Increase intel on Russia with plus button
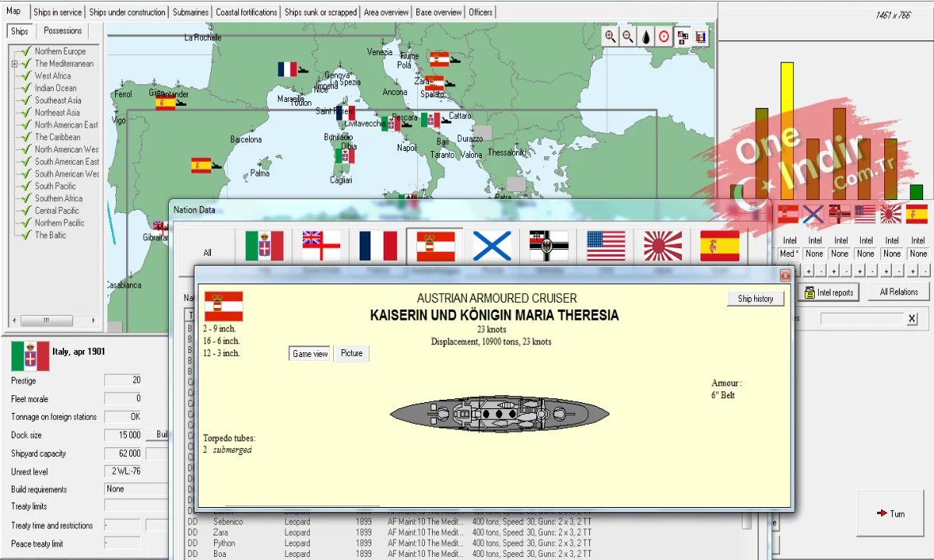 click(x=808, y=271)
